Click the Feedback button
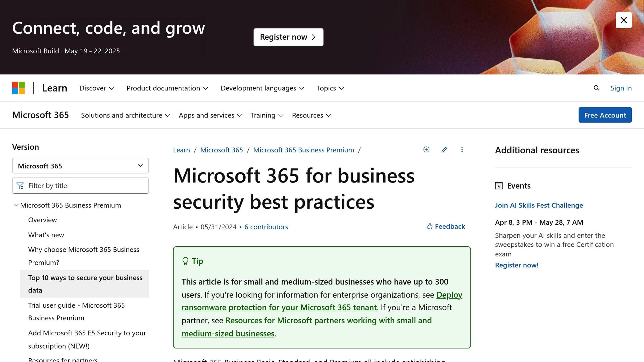Screen dimensions: 644x362 coord(446,226)
